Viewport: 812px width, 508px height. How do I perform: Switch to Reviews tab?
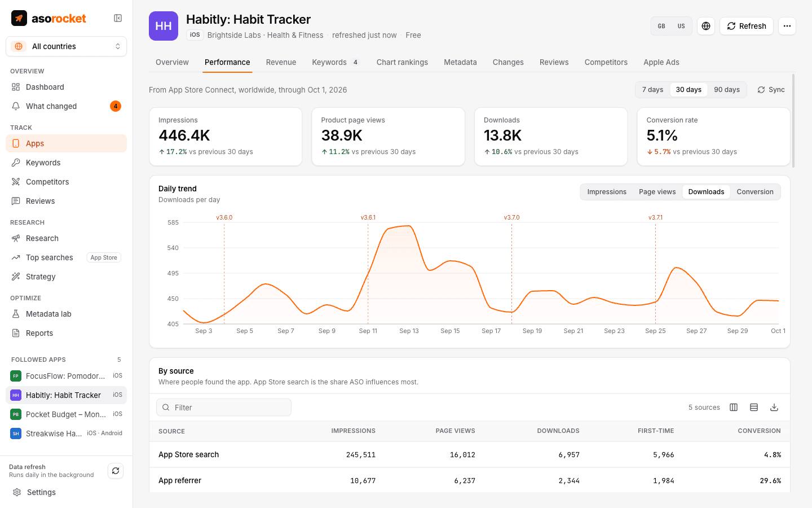coord(554,62)
